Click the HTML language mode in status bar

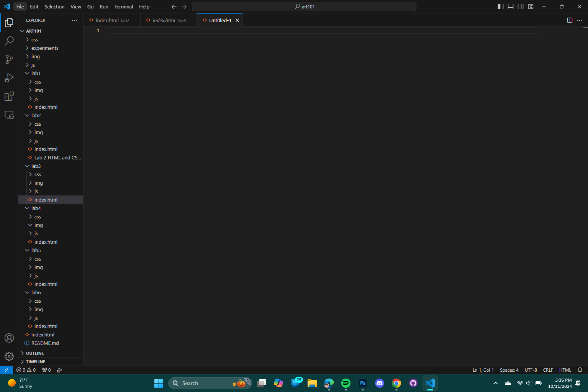565,370
